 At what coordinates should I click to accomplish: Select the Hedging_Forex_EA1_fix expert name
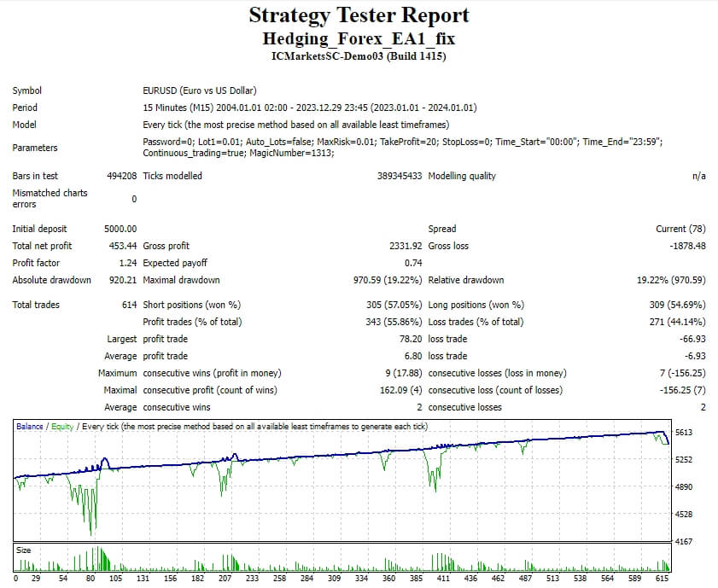(x=359, y=38)
